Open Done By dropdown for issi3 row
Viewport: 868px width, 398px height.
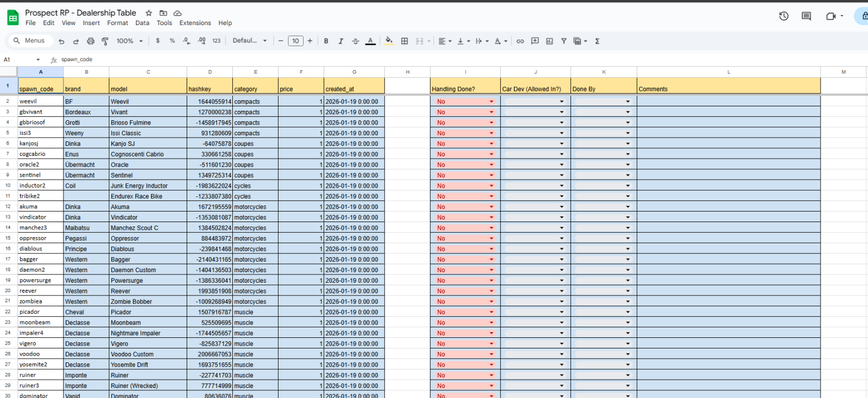coord(628,134)
